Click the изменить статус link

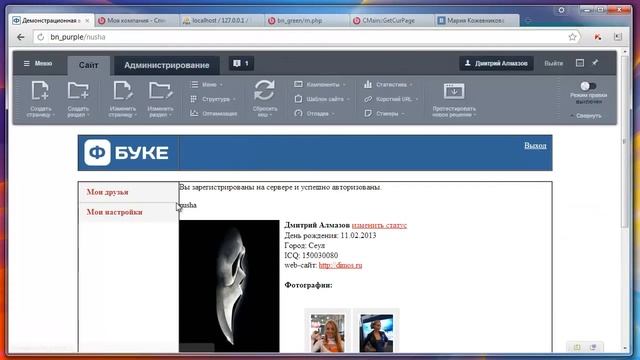coord(379,225)
